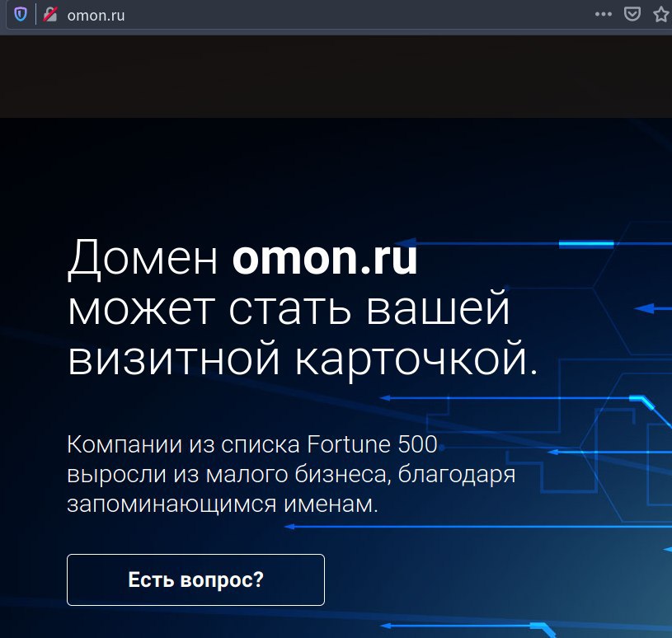Click the insecure connection padlock icon
This screenshot has width=672, height=638.
tap(50, 15)
